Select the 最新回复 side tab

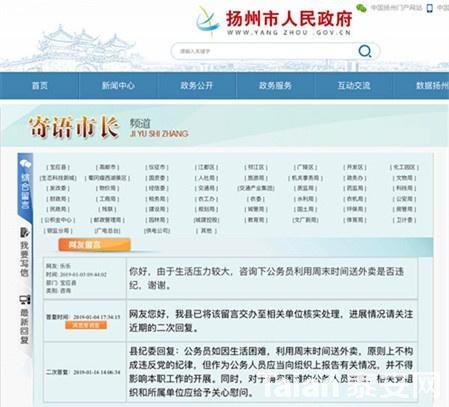tap(25, 320)
